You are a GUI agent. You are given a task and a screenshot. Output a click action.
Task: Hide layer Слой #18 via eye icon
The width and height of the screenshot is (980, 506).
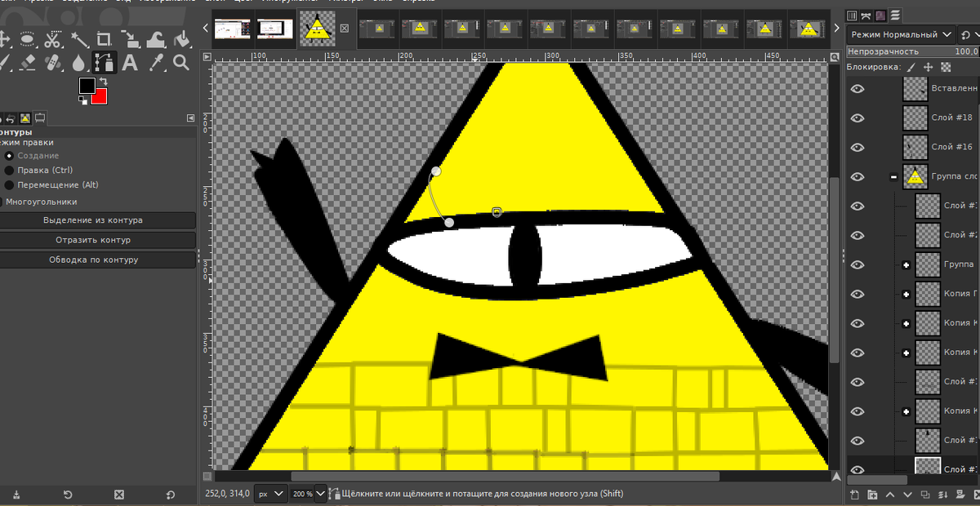(x=857, y=118)
